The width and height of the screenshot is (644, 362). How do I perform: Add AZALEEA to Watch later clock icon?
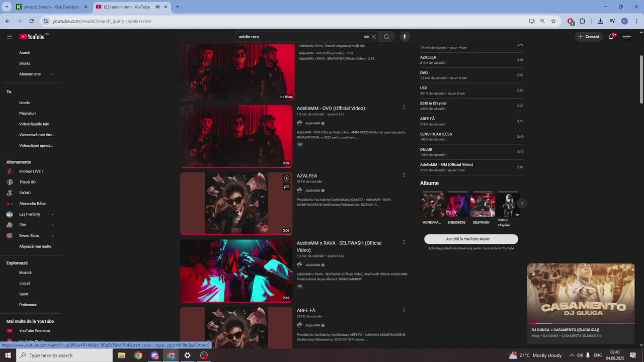[286, 178]
